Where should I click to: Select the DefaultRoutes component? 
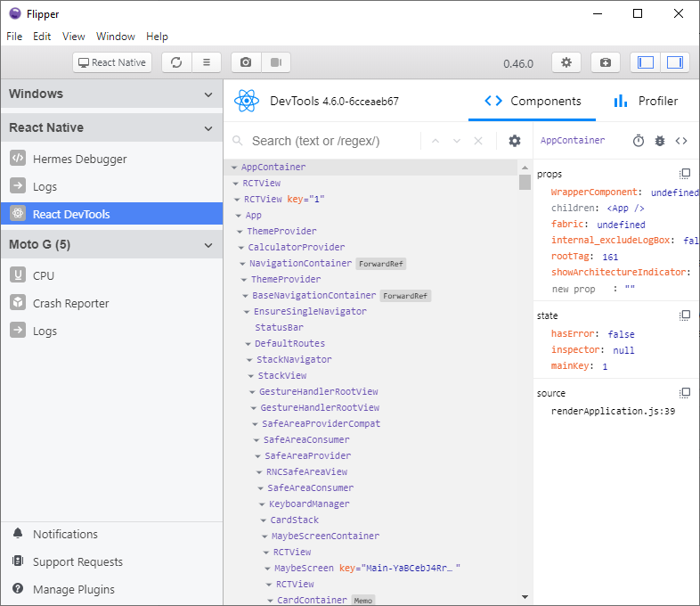tap(289, 343)
